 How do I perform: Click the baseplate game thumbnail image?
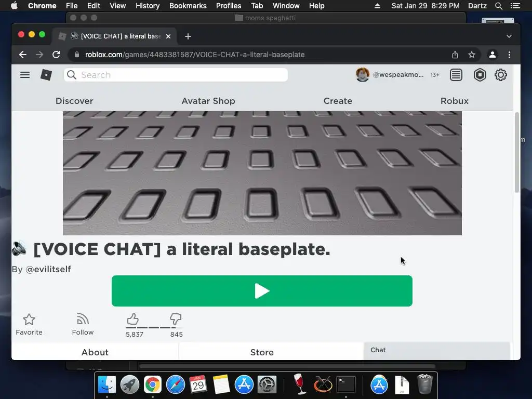[262, 173]
